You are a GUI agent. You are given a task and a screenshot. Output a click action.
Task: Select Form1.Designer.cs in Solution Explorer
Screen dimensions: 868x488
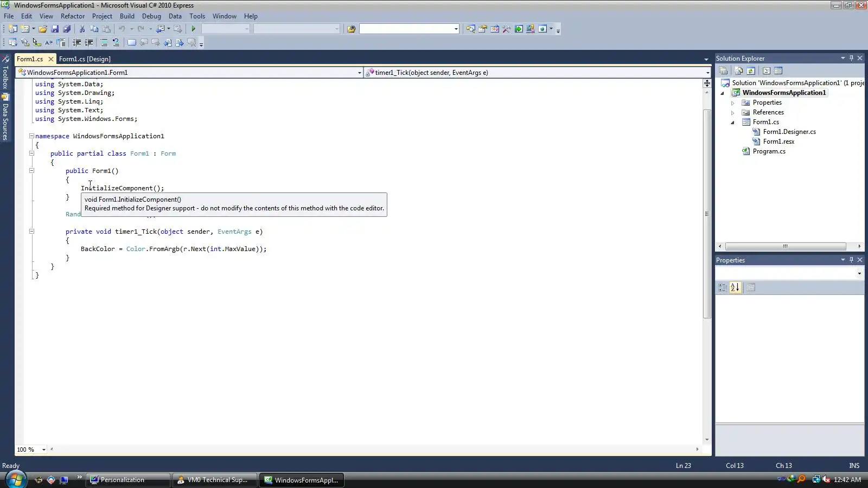click(789, 132)
